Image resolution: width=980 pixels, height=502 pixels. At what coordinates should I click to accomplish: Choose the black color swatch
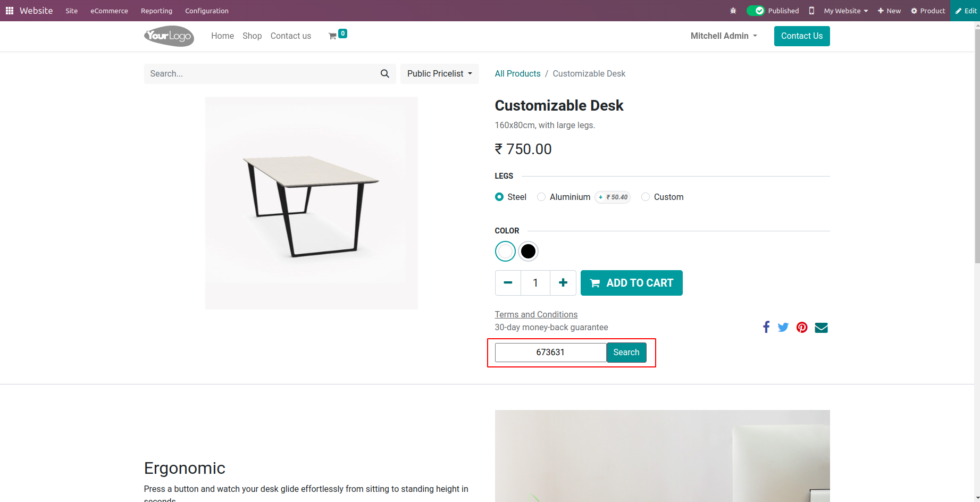(x=528, y=251)
